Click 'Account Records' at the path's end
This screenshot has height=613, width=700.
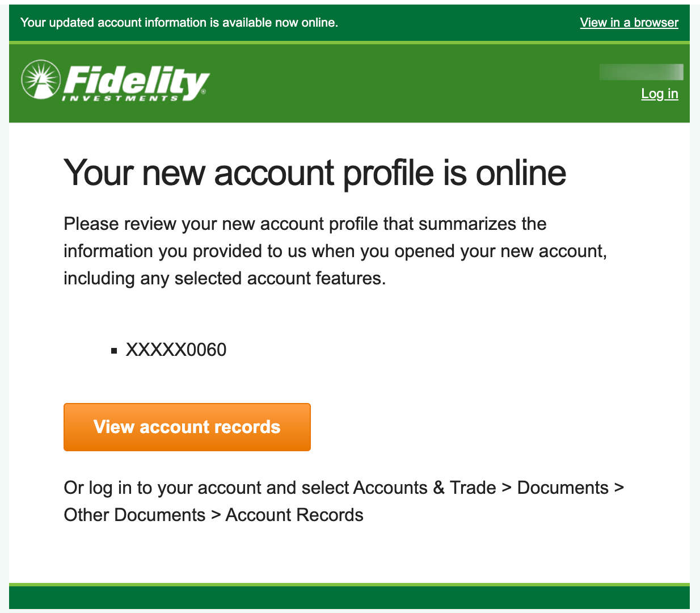point(294,515)
